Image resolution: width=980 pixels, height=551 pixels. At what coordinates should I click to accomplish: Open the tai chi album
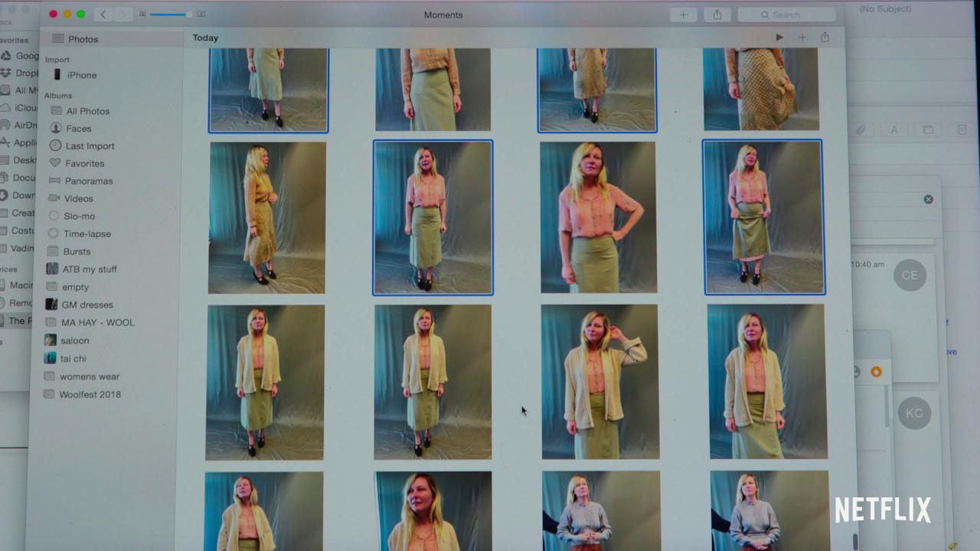click(73, 358)
